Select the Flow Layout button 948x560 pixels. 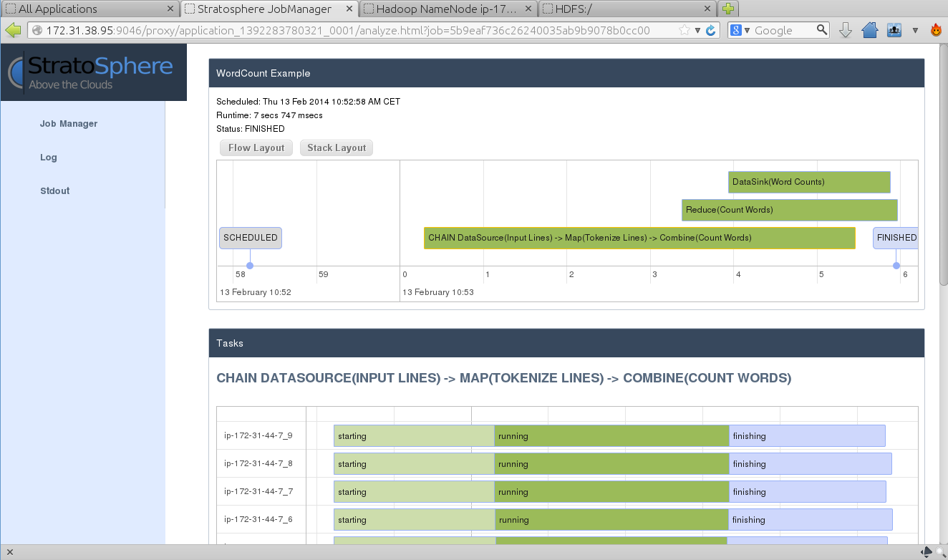point(256,148)
